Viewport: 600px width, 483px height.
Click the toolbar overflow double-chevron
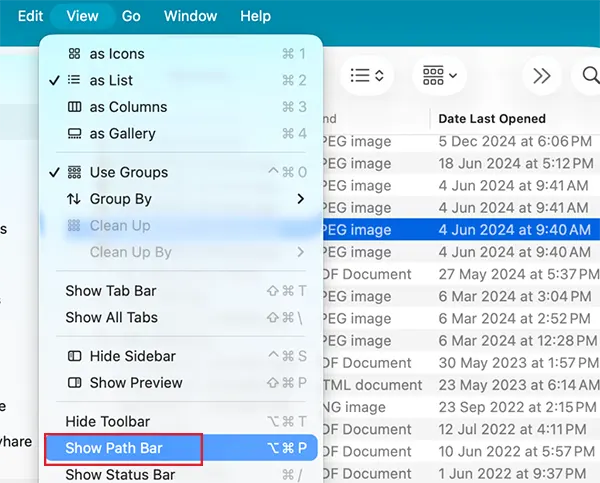click(541, 75)
